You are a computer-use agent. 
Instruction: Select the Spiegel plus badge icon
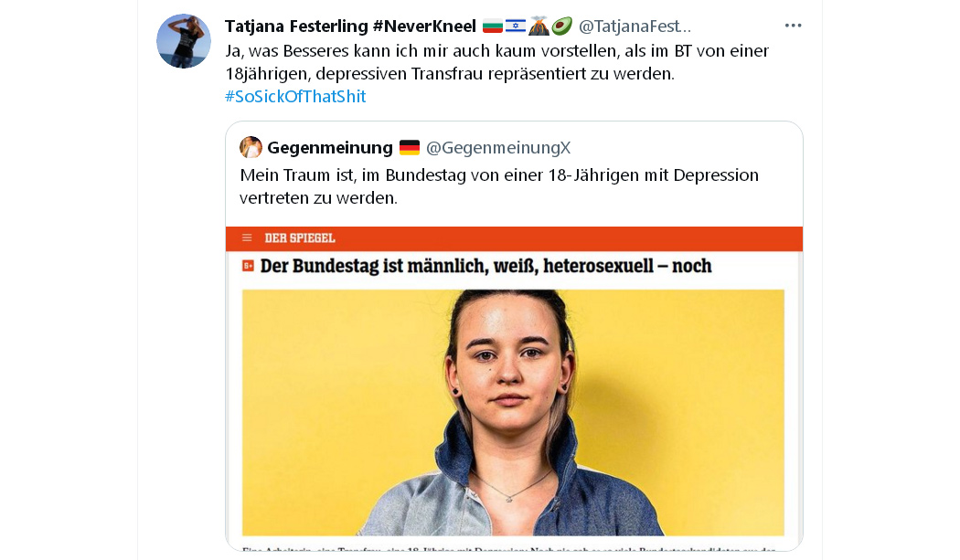[248, 266]
